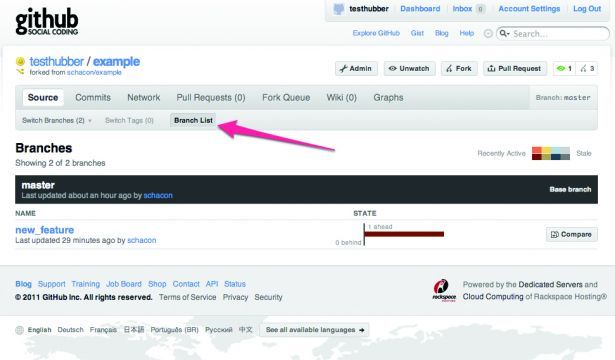
Task: Open the Help link
Action: pos(467,33)
